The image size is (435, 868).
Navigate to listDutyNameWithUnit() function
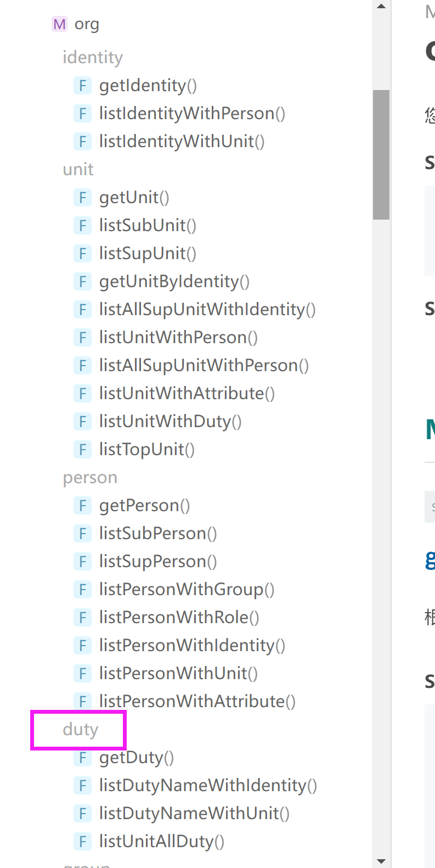point(194,814)
